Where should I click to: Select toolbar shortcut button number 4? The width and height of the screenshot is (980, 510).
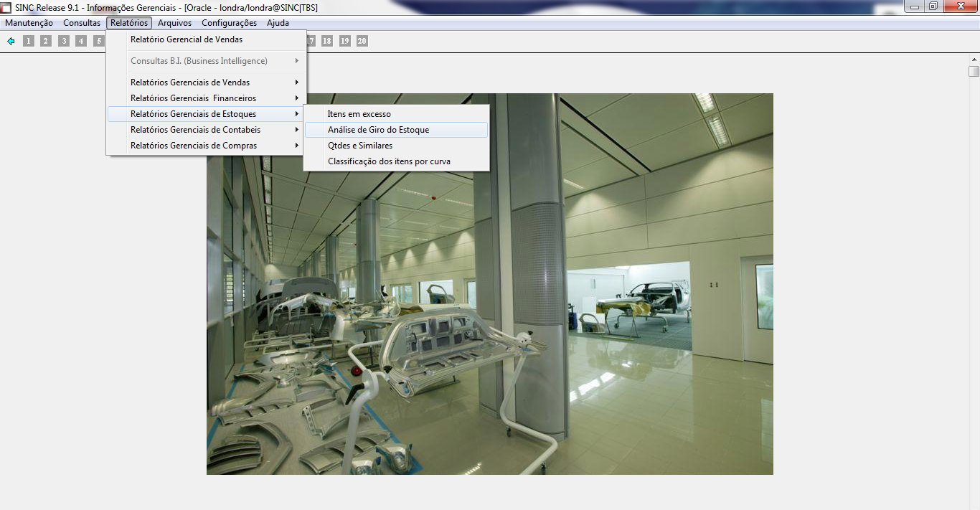click(x=81, y=41)
